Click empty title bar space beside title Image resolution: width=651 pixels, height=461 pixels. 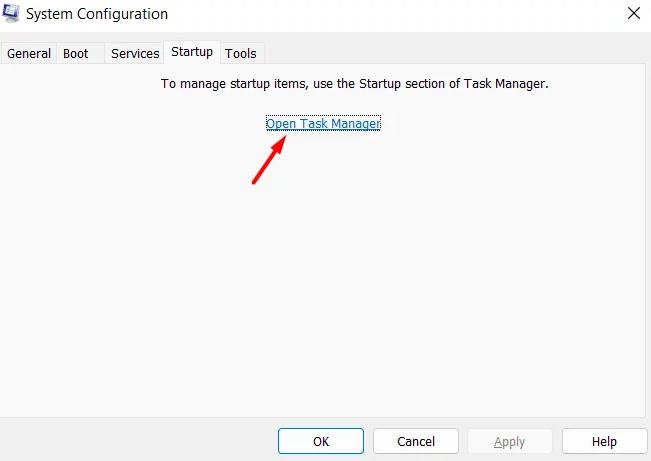coord(394,14)
